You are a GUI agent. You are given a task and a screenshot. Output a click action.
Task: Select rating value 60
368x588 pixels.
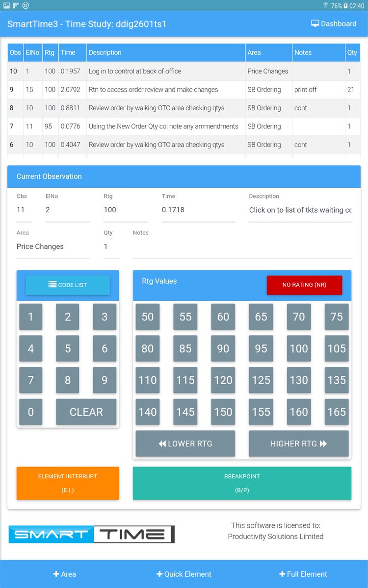point(223,317)
